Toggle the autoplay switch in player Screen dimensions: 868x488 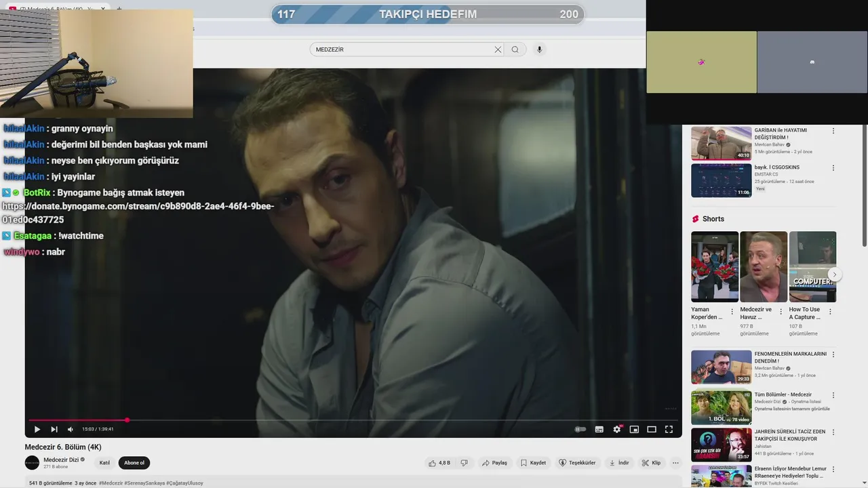[x=580, y=429]
